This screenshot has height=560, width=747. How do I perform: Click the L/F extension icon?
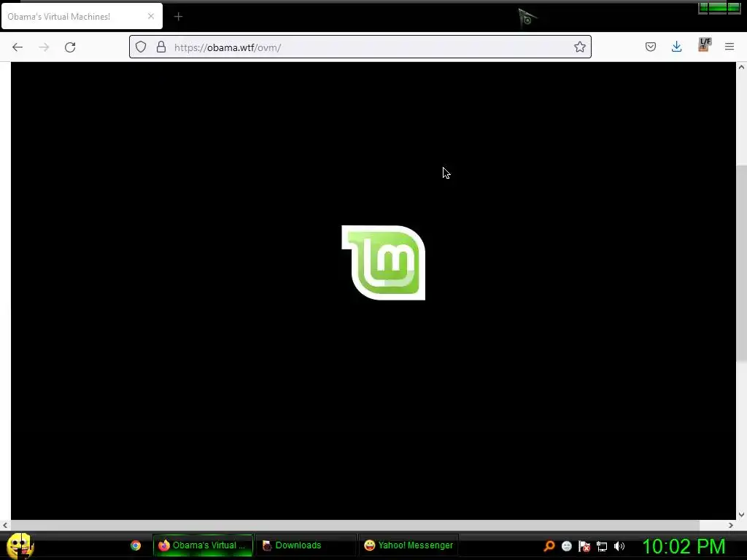[704, 44]
